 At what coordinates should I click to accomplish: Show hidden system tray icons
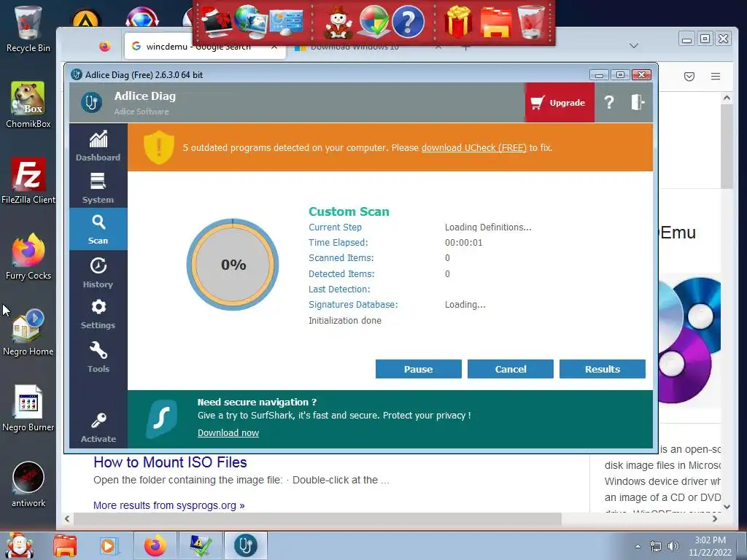(x=638, y=546)
